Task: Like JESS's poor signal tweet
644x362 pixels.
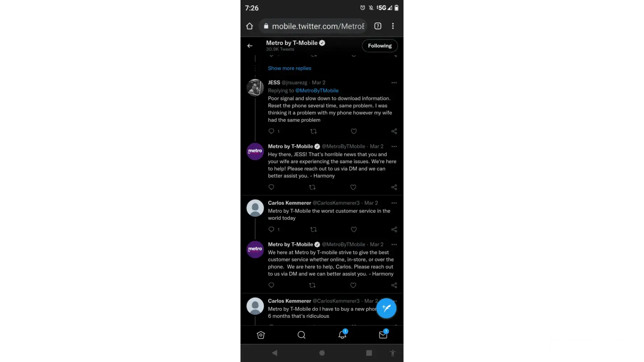Action: tap(354, 131)
